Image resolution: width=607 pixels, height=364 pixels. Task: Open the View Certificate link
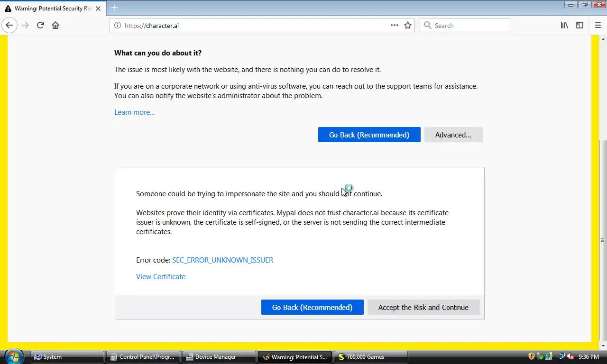[161, 276]
